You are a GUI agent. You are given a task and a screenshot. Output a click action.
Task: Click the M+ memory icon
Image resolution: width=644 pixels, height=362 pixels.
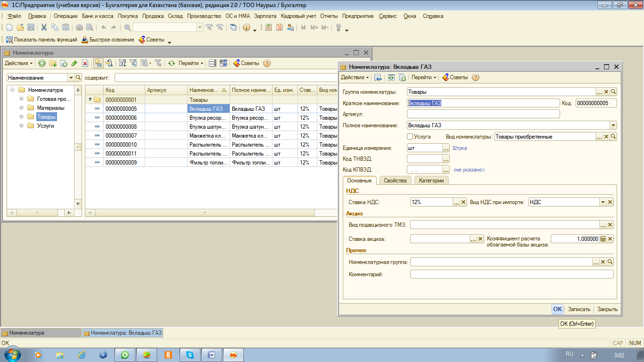[x=314, y=27]
